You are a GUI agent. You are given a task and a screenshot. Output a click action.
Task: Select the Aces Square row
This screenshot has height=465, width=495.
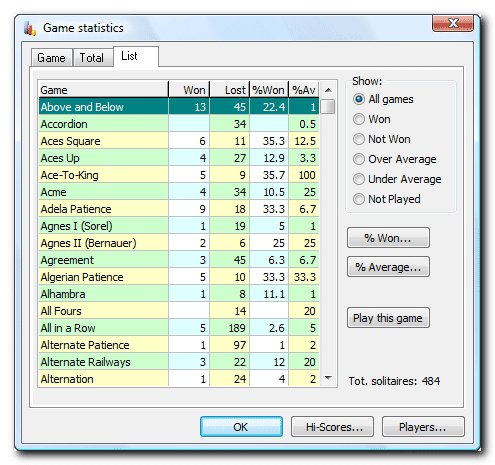click(179, 141)
